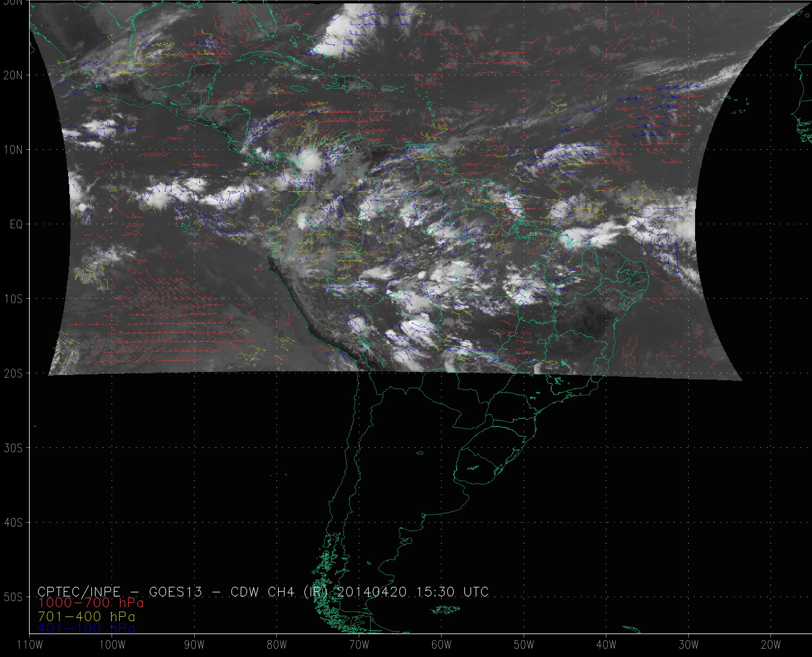Click the 40S latitude axis label

(x=13, y=523)
